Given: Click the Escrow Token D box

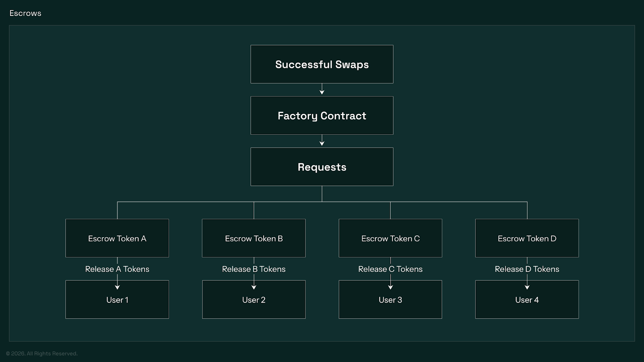Looking at the screenshot, I should coord(527,238).
